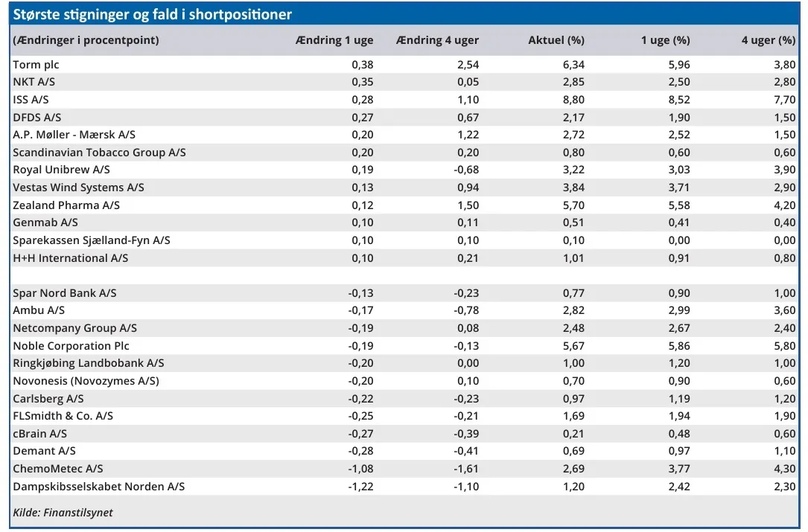This screenshot has width=808, height=532.
Task: Select Novonesis (Novozymes A/S) row label
Action: [x=86, y=381]
